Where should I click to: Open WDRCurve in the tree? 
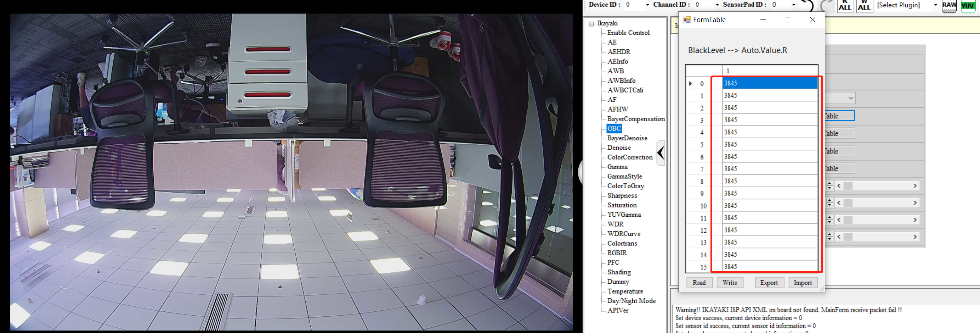624,234
